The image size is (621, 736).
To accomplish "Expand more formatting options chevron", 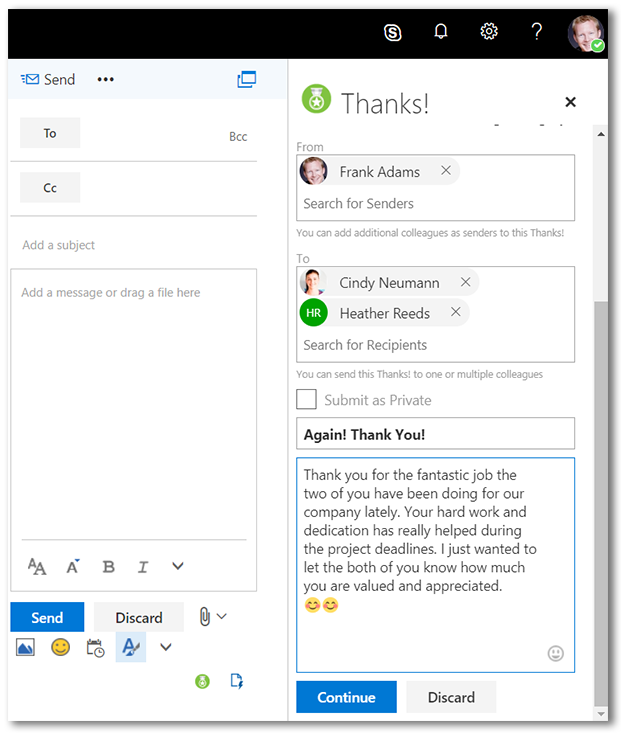I will coord(177,566).
